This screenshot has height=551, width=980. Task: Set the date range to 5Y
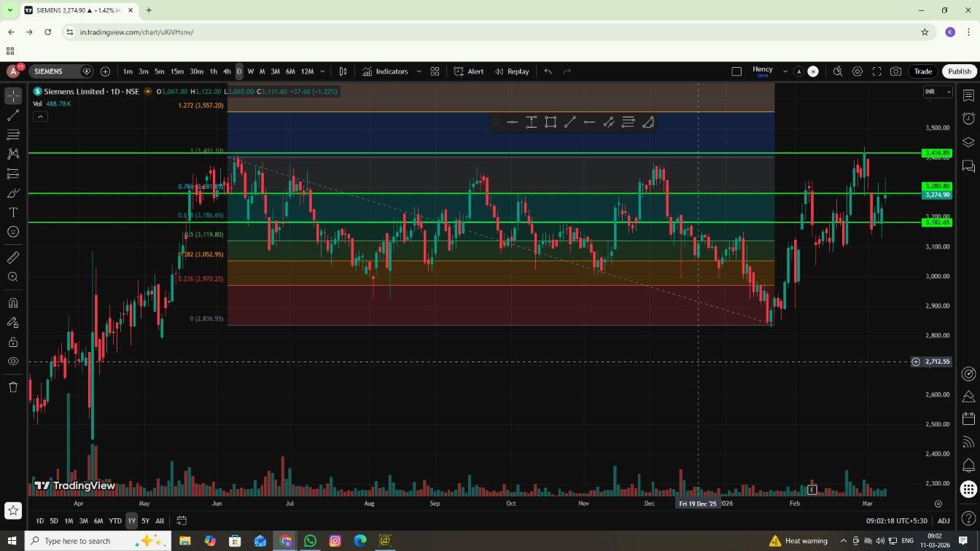tap(145, 521)
